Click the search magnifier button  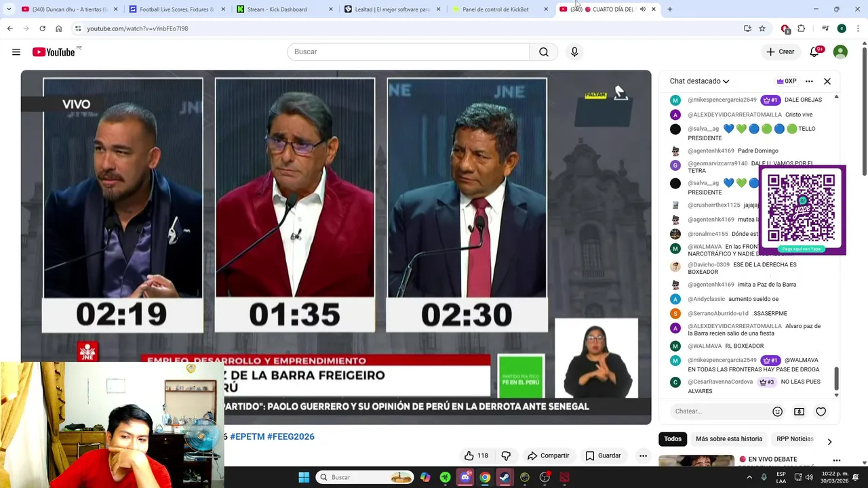pos(544,52)
